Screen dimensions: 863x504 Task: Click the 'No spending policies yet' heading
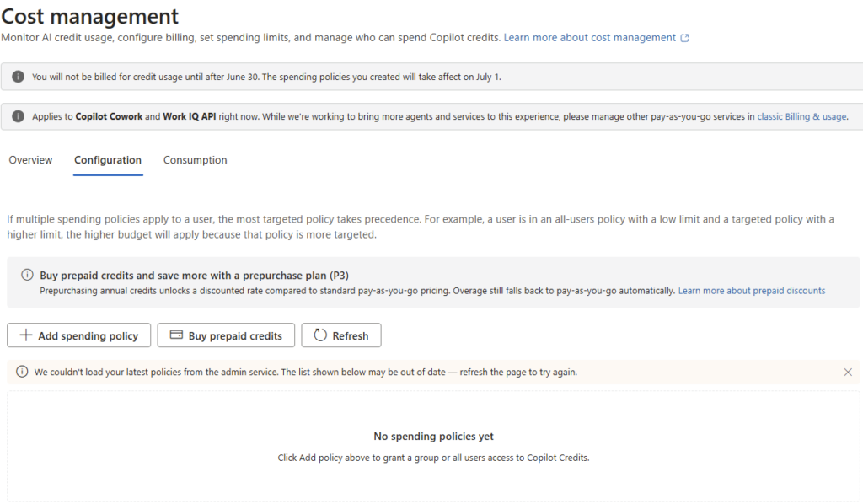[x=434, y=437]
